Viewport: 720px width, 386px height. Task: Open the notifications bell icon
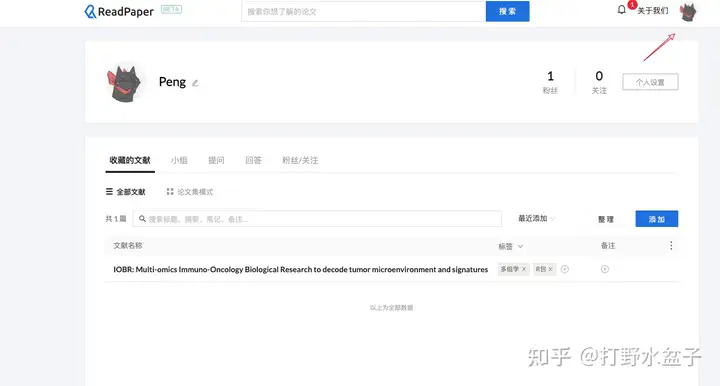click(x=621, y=10)
